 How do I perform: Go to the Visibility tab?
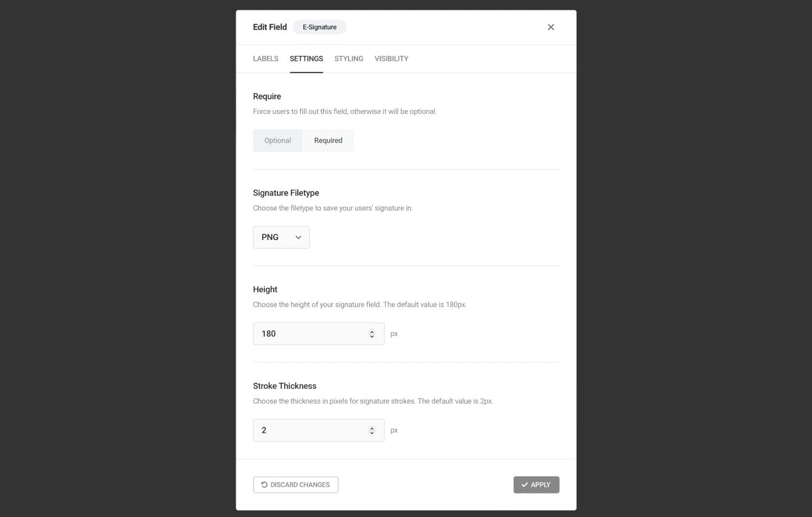pos(391,59)
